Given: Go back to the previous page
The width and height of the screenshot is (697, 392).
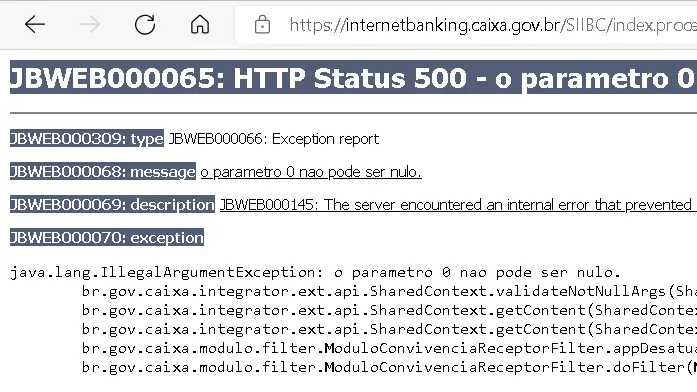Looking at the screenshot, I should pyautogui.click(x=35, y=24).
